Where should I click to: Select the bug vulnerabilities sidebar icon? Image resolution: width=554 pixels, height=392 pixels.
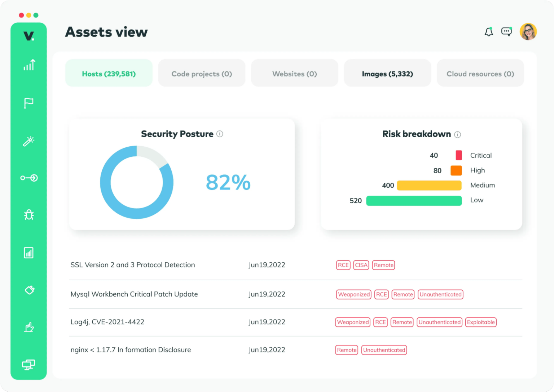click(x=29, y=215)
